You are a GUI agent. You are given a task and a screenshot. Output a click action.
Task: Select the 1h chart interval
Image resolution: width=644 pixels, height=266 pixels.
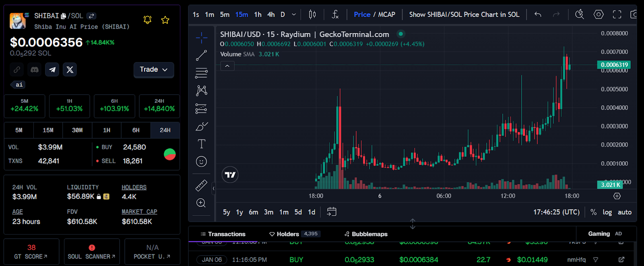(x=258, y=15)
